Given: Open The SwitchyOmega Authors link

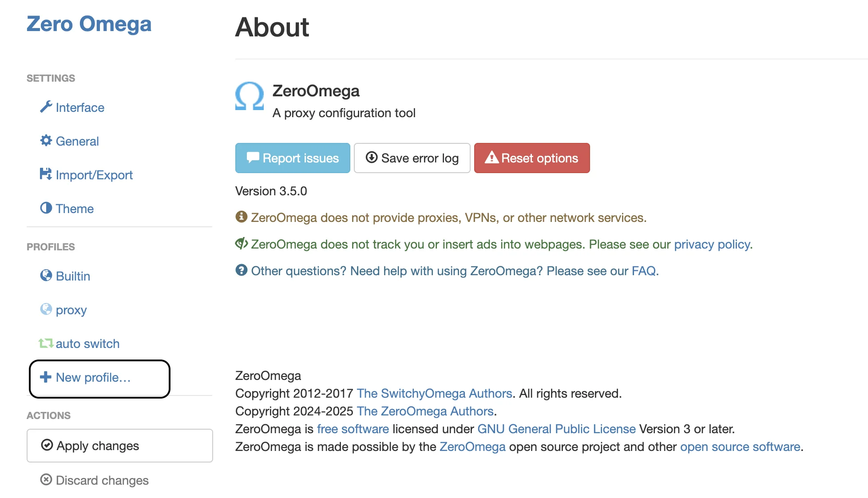Looking at the screenshot, I should pos(434,393).
